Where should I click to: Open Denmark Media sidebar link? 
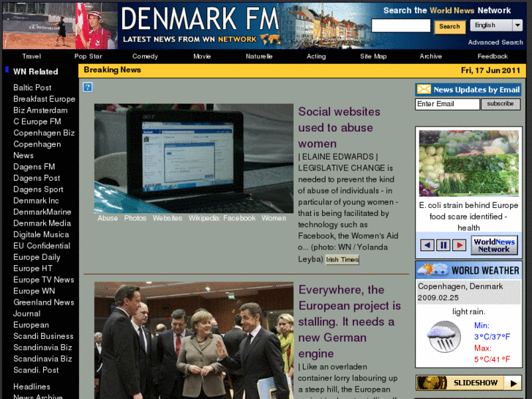(42, 223)
